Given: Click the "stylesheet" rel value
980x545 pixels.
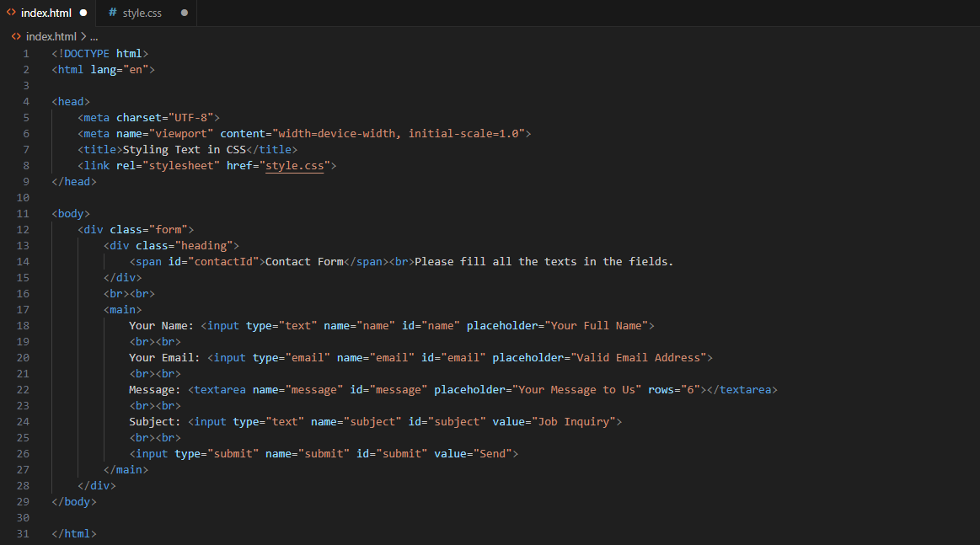Looking at the screenshot, I should (181, 166).
